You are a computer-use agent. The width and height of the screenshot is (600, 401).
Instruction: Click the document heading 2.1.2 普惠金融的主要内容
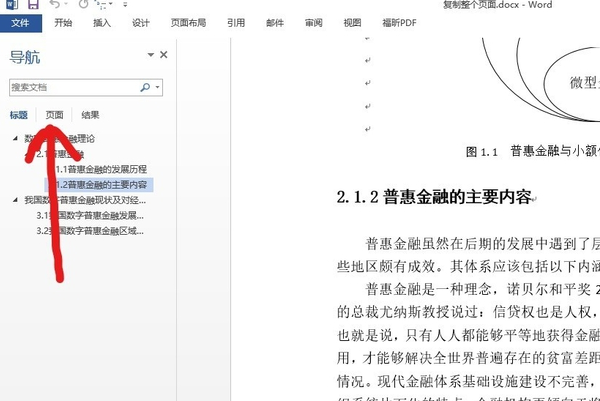434,197
